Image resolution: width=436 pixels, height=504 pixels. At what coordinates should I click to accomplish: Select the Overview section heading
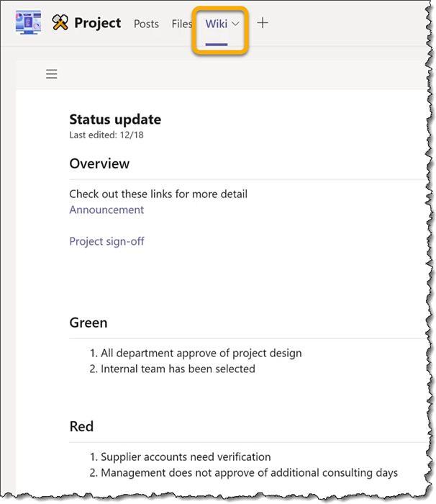[99, 163]
